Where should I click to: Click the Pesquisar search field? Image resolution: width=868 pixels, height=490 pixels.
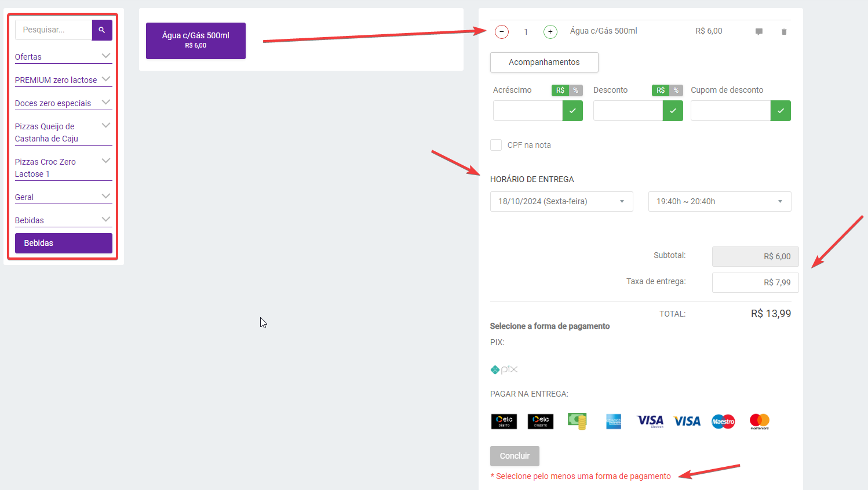(54, 30)
